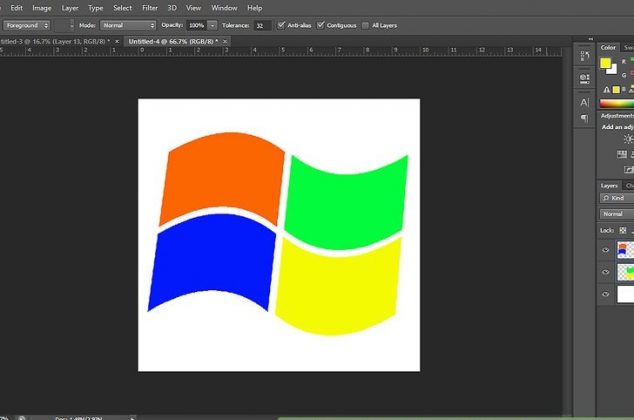Open the Foreground fill source dropdown
Viewport: 634px width, 420px height.
pos(27,24)
